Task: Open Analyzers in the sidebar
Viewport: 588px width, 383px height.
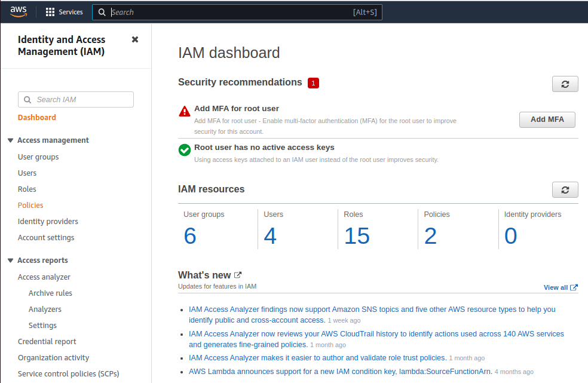Action: pos(45,309)
